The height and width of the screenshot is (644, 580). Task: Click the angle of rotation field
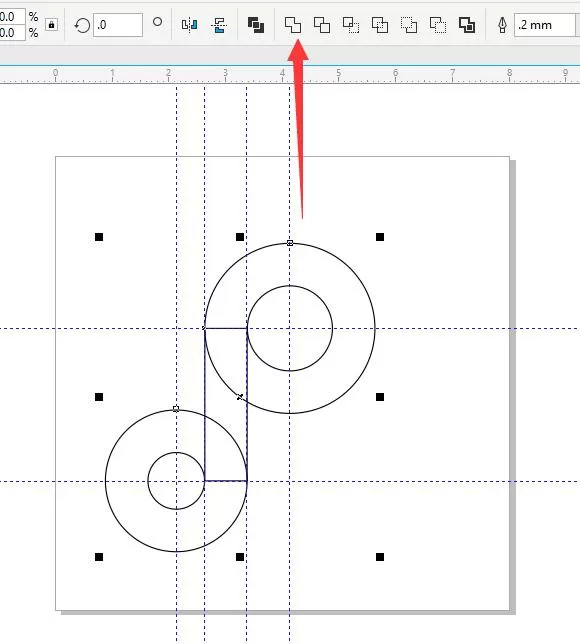click(x=118, y=25)
